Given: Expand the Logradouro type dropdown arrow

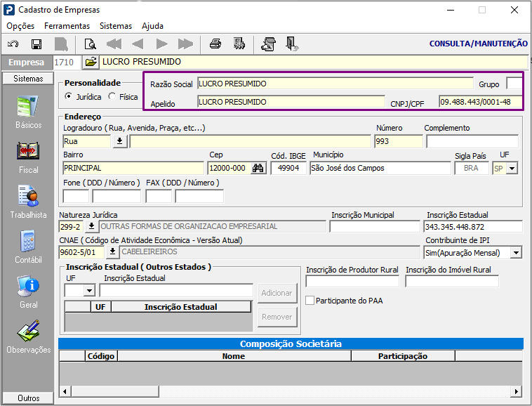Looking at the screenshot, I should click(120, 141).
